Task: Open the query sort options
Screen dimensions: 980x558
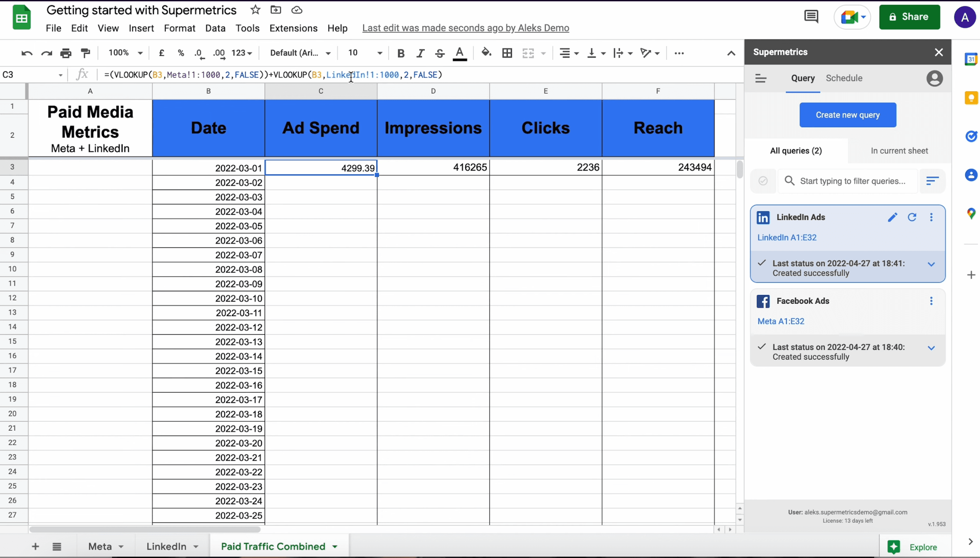Action: [x=932, y=181]
